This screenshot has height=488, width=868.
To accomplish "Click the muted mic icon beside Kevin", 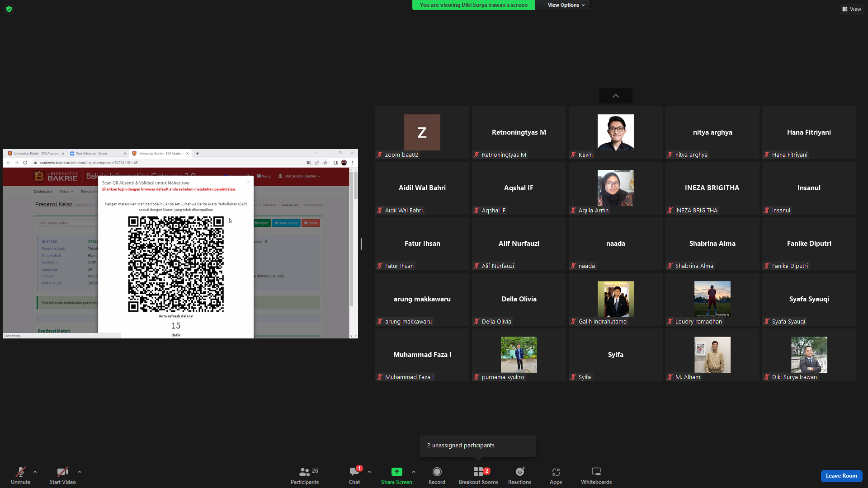I will (573, 155).
